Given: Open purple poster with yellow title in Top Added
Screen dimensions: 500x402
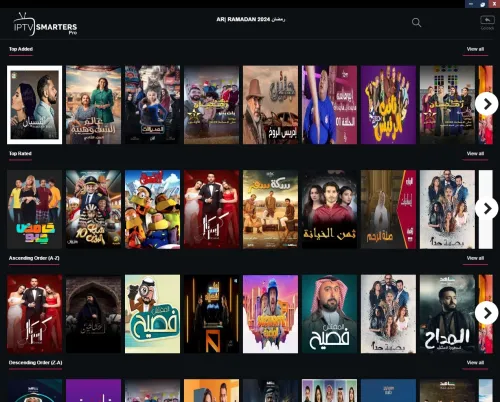Looking at the screenshot, I should pyautogui.click(x=388, y=105).
